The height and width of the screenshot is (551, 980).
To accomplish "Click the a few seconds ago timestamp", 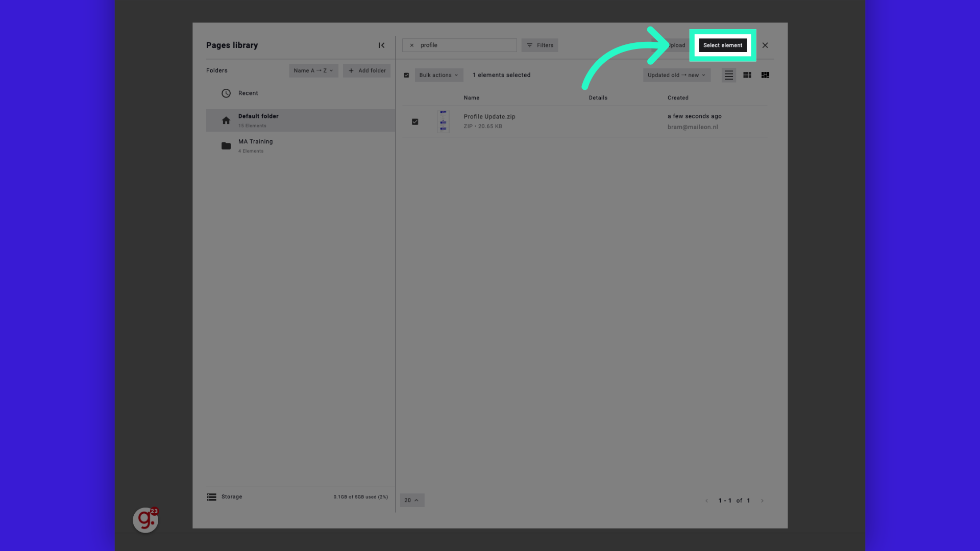I will (694, 116).
